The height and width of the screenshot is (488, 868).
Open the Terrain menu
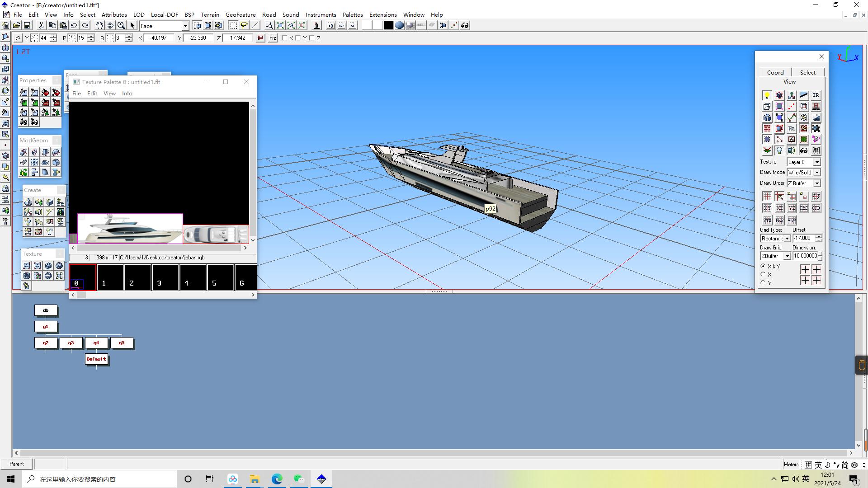pyautogui.click(x=210, y=14)
